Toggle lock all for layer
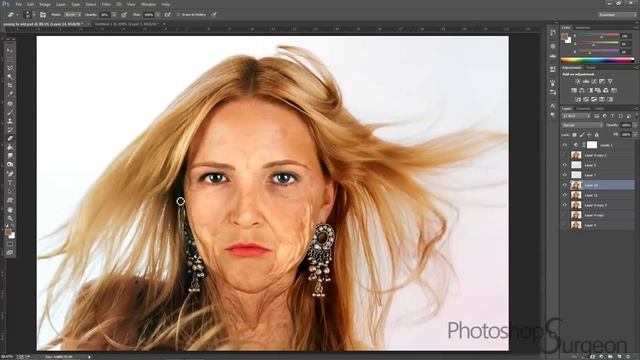Viewport: 640px width, 360px height. tap(596, 135)
